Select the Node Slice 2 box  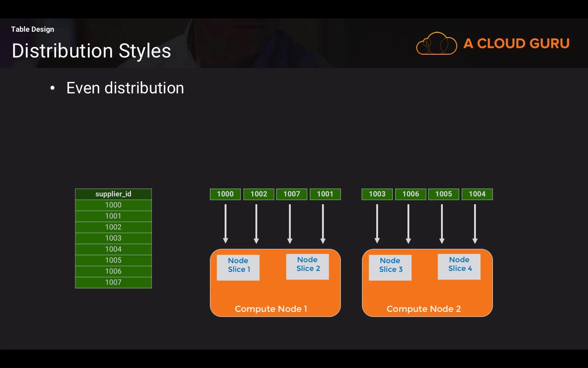[x=307, y=267]
